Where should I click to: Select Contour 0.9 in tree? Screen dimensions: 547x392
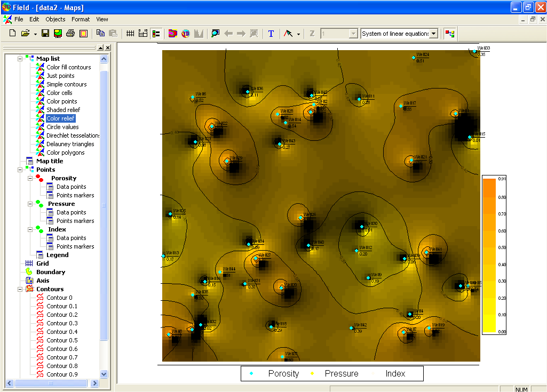click(62, 374)
